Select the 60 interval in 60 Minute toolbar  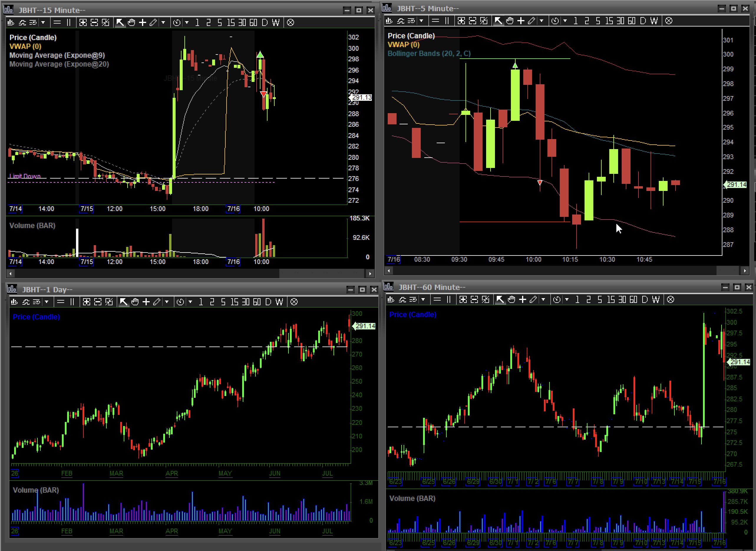tap(633, 300)
